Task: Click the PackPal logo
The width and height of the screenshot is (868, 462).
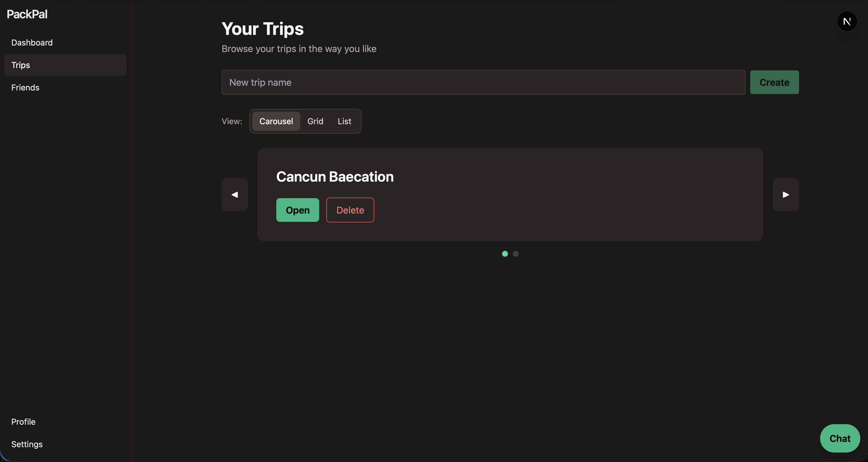Action: [x=27, y=14]
